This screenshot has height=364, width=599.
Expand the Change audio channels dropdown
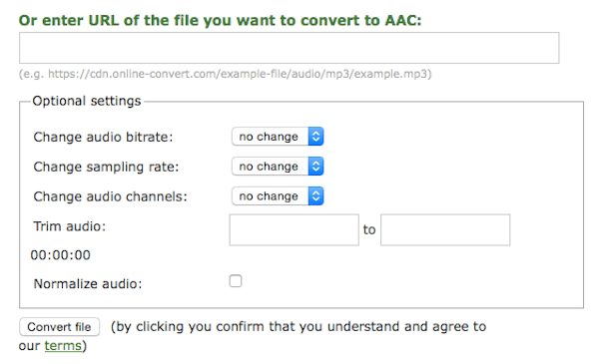click(x=278, y=196)
